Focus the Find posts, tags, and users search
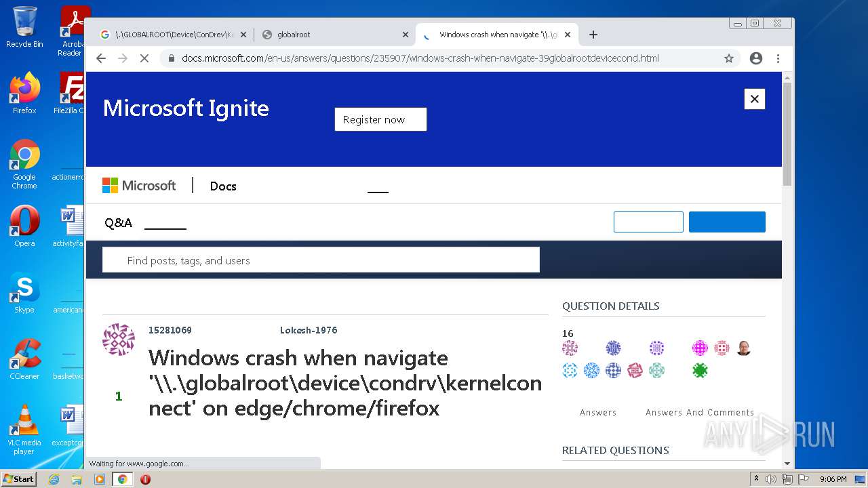The image size is (868, 488). point(321,260)
